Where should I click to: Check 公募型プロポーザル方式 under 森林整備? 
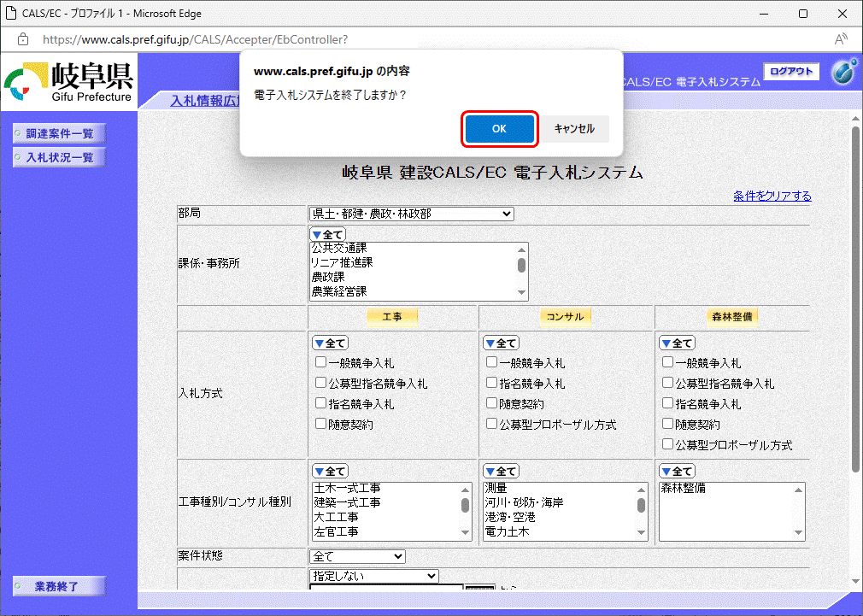[x=667, y=443]
